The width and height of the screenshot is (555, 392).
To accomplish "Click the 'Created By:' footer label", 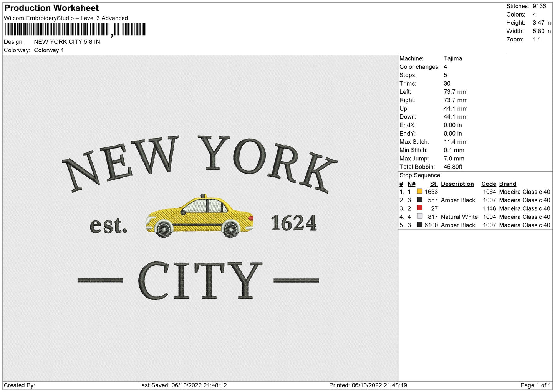I will point(19,385).
